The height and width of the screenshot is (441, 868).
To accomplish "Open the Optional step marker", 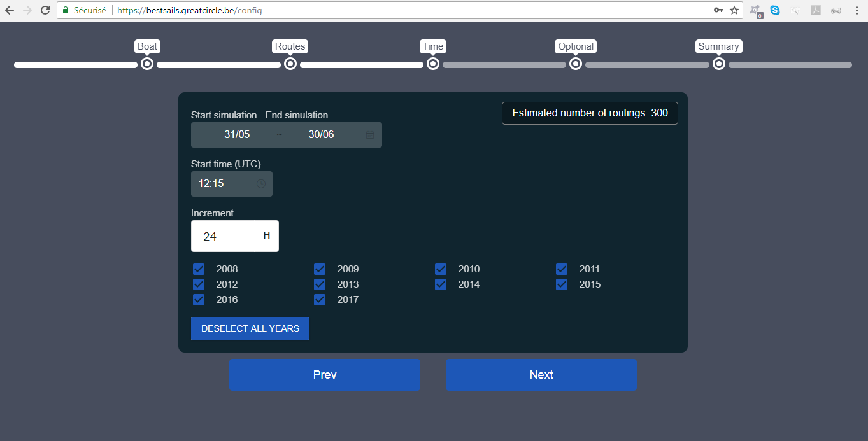I will 576,64.
